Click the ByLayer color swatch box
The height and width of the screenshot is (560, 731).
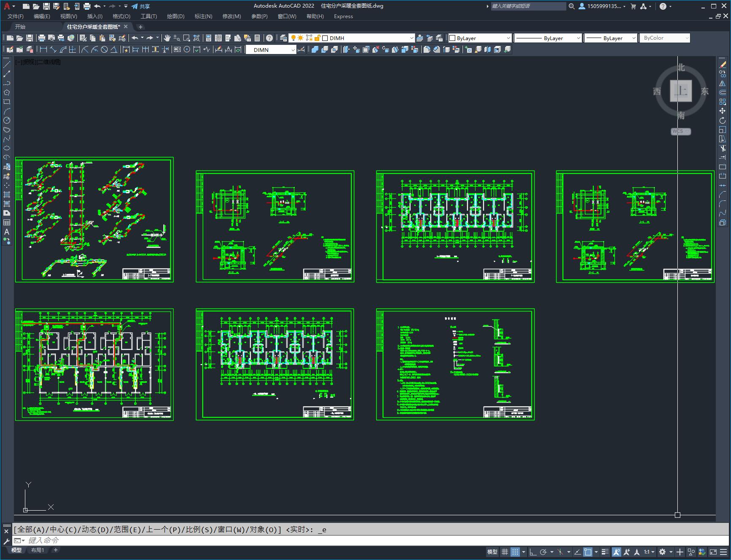coord(452,38)
